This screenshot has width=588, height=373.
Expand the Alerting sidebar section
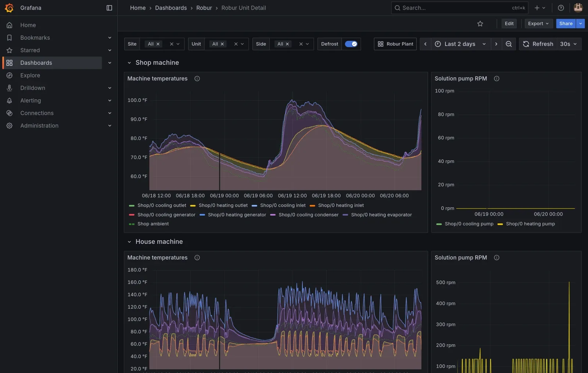tap(110, 100)
